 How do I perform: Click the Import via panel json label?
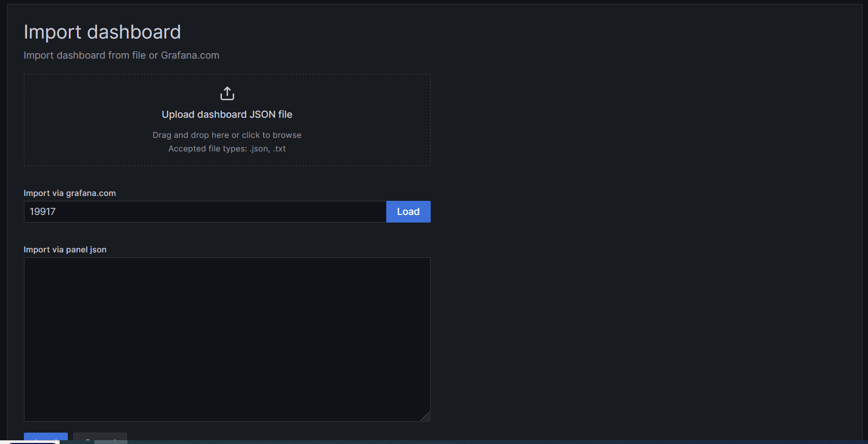click(x=65, y=250)
